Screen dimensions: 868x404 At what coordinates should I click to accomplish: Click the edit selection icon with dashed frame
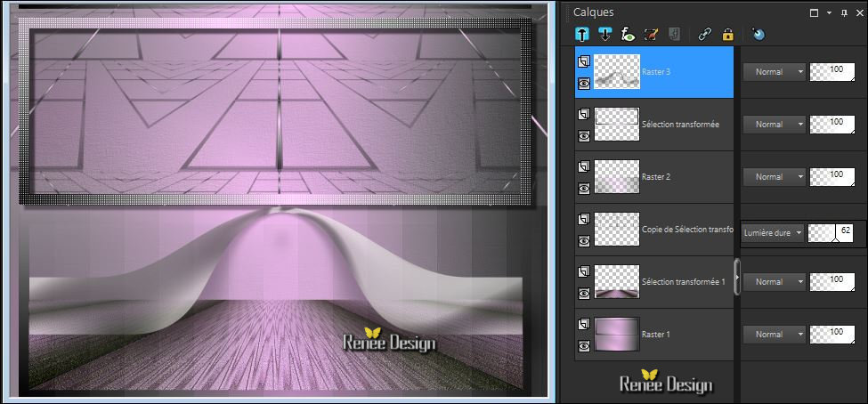click(651, 35)
